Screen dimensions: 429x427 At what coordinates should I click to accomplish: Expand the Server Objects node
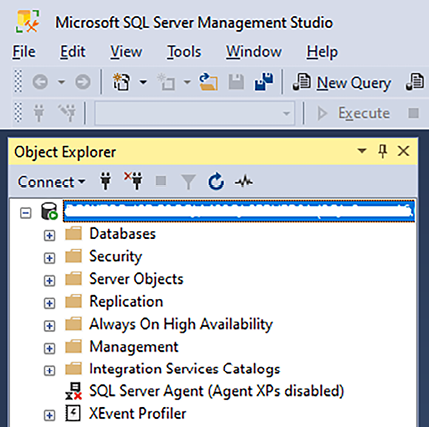pyautogui.click(x=49, y=281)
